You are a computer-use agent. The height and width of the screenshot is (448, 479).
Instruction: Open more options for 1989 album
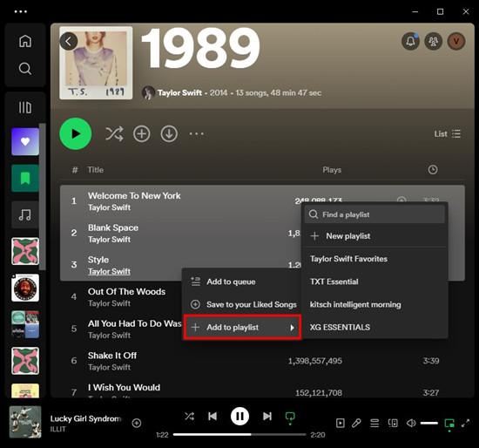[x=197, y=133]
